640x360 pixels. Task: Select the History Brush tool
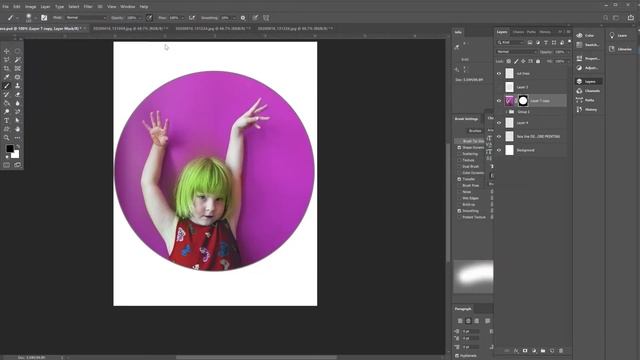pyautogui.click(x=7, y=95)
